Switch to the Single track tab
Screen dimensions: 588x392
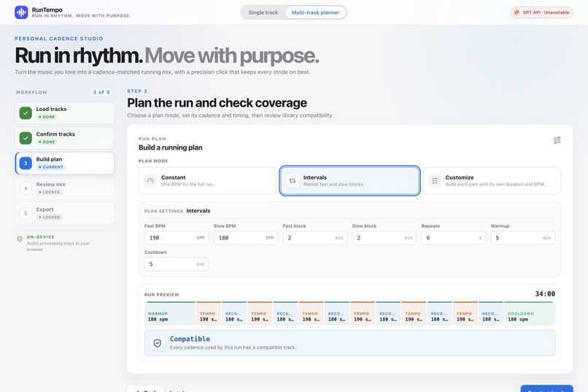(263, 12)
